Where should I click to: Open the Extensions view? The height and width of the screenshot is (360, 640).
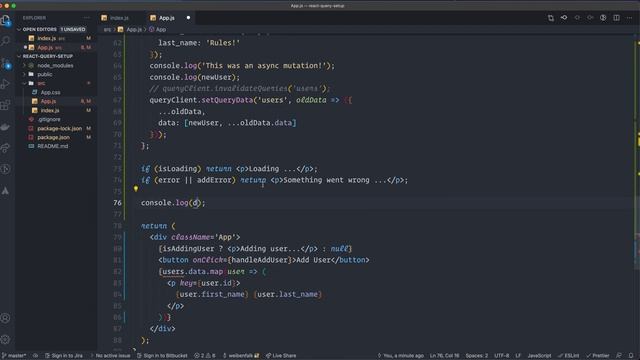6,105
